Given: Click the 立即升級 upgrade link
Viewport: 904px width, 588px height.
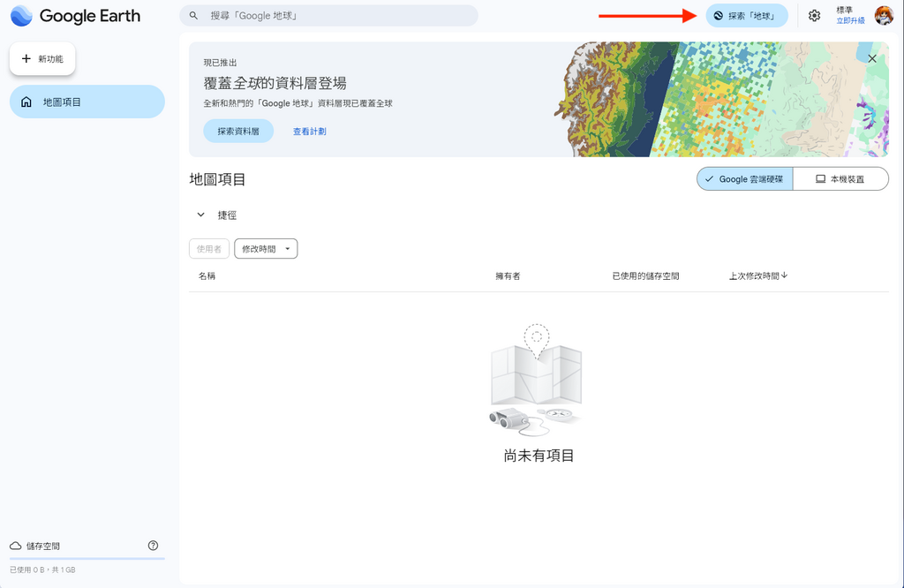Looking at the screenshot, I should (850, 21).
